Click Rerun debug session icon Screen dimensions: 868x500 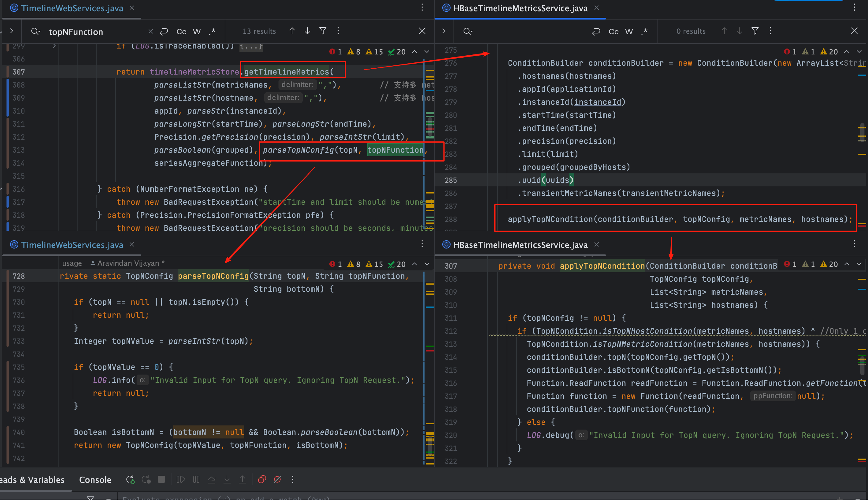pos(130,479)
